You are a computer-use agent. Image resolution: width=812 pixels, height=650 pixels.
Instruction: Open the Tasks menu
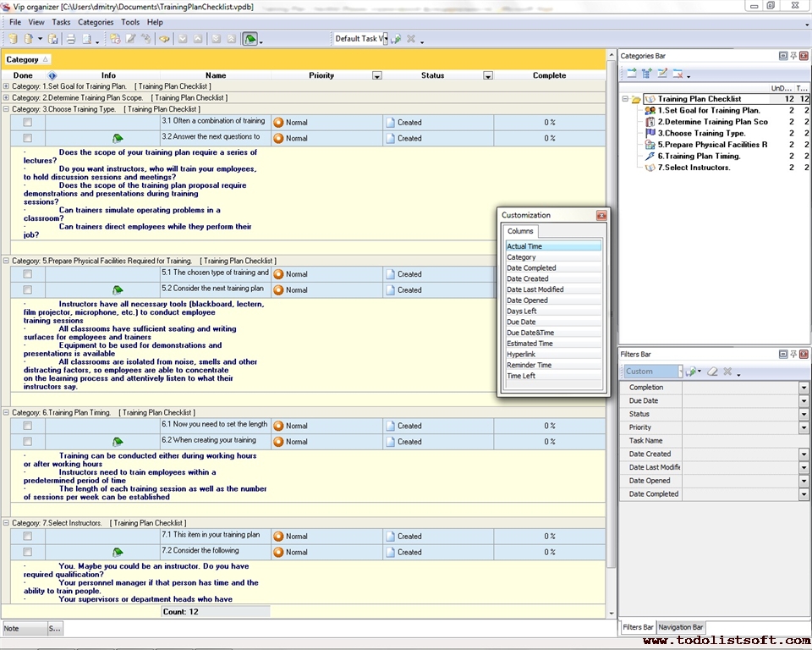(x=61, y=21)
